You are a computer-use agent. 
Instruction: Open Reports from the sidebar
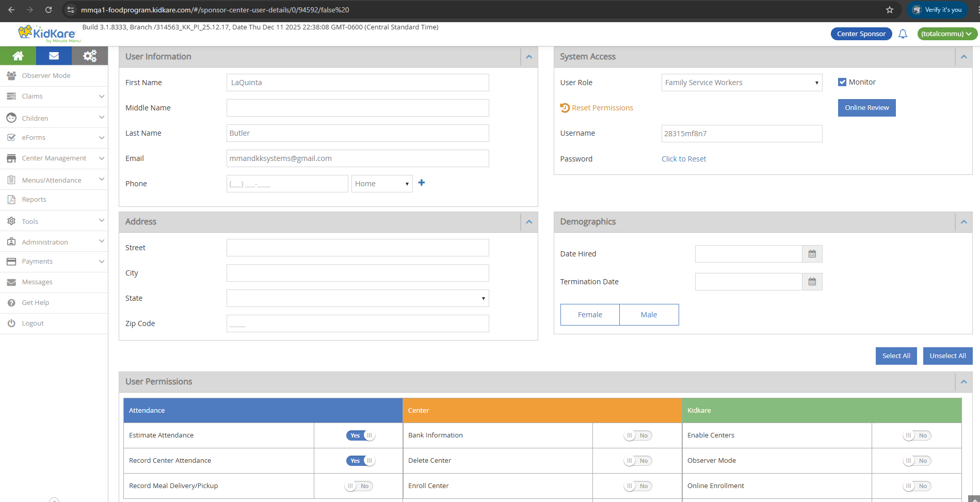point(34,200)
